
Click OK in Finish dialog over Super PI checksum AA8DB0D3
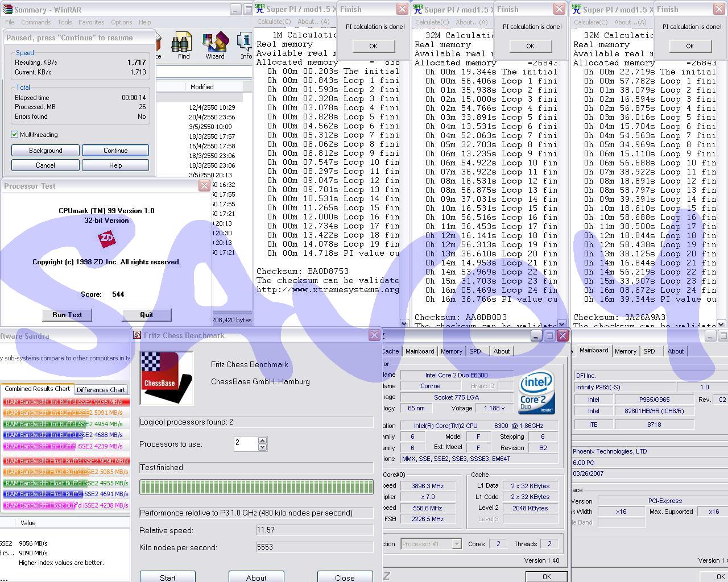(x=530, y=46)
